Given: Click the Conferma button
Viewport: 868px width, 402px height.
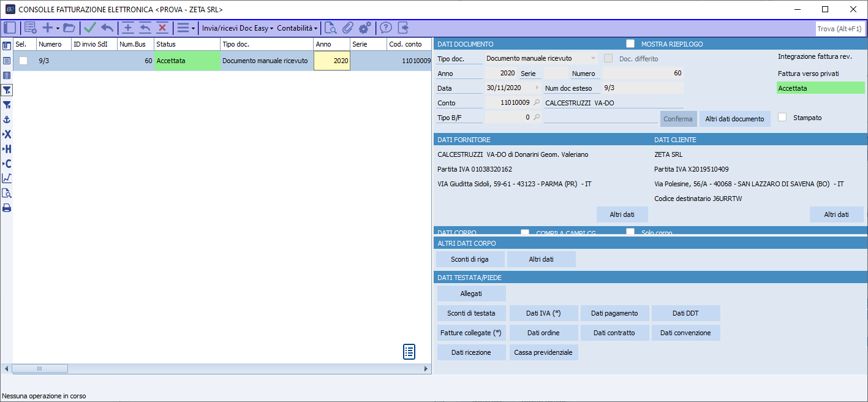Looking at the screenshot, I should [x=678, y=119].
